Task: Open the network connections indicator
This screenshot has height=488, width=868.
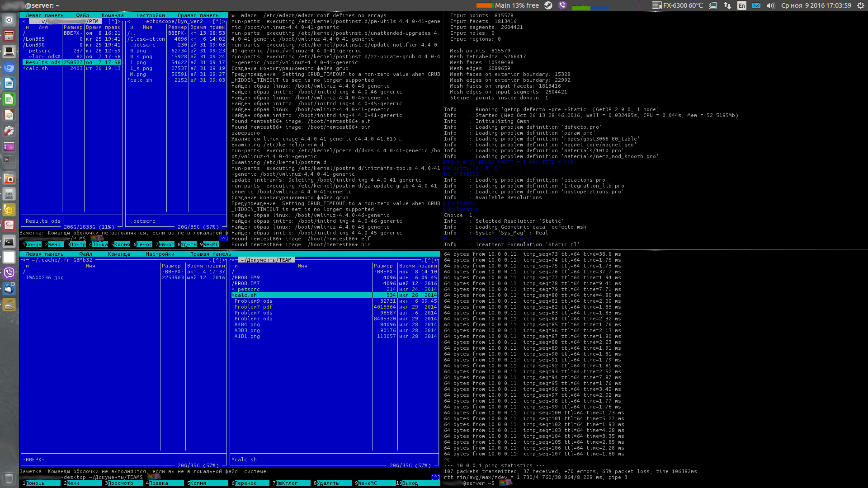Action: (x=727, y=5)
